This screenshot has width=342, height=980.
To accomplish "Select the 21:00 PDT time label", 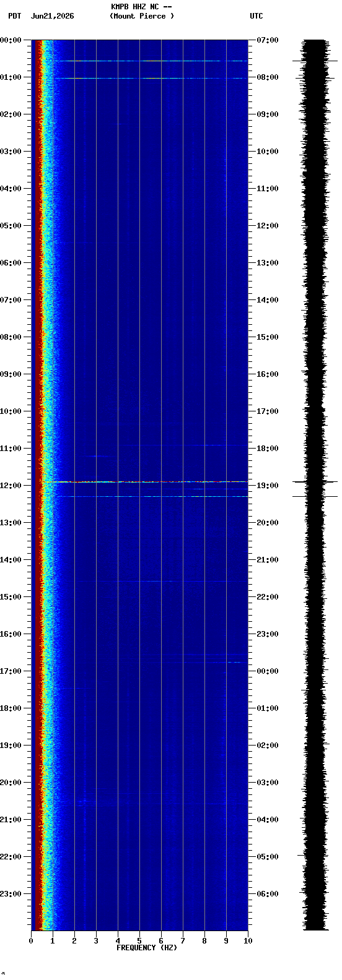I will pos(11,820).
